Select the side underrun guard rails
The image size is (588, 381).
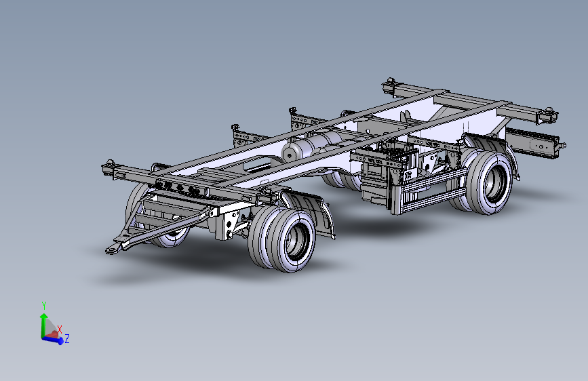coord(429,193)
